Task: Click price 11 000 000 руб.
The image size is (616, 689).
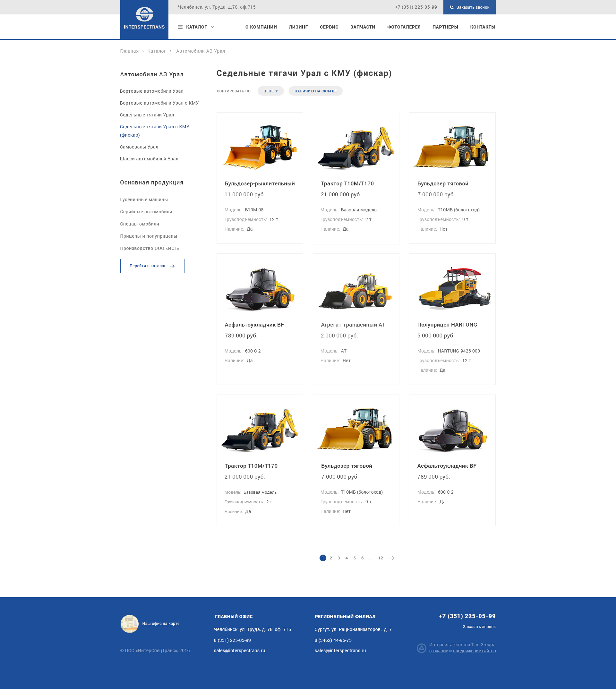Action: (245, 194)
